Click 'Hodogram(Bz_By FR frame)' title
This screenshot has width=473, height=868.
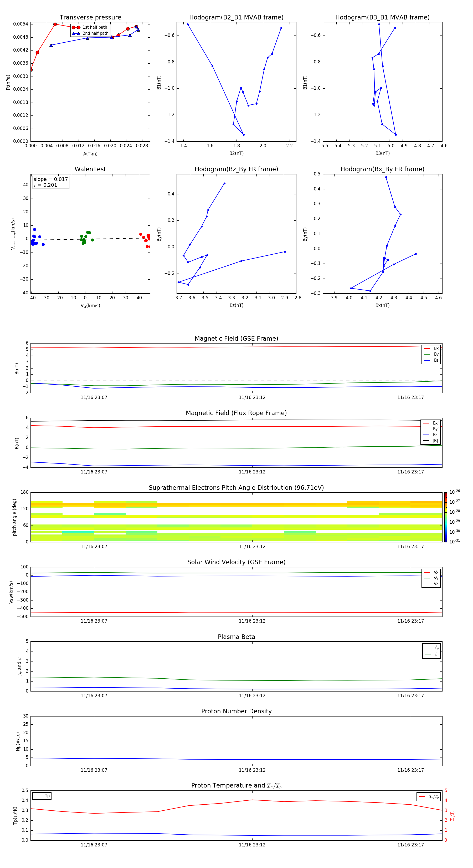pos(236,169)
